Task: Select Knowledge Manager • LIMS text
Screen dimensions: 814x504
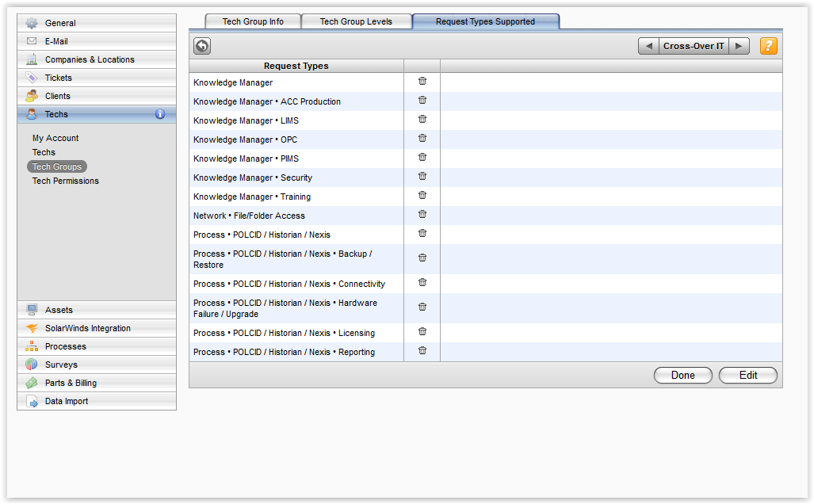Action: 246,120
